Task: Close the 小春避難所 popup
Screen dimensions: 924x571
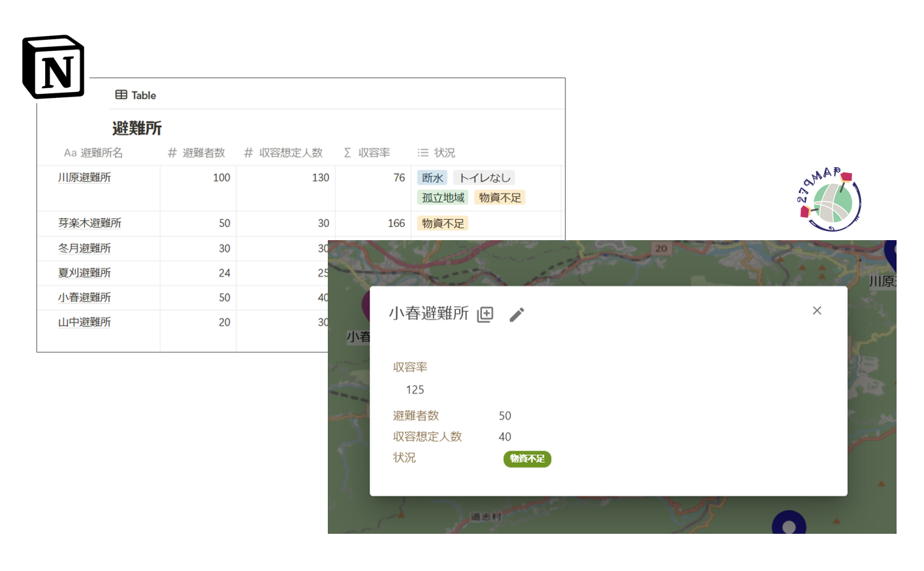Action: pyautogui.click(x=817, y=310)
